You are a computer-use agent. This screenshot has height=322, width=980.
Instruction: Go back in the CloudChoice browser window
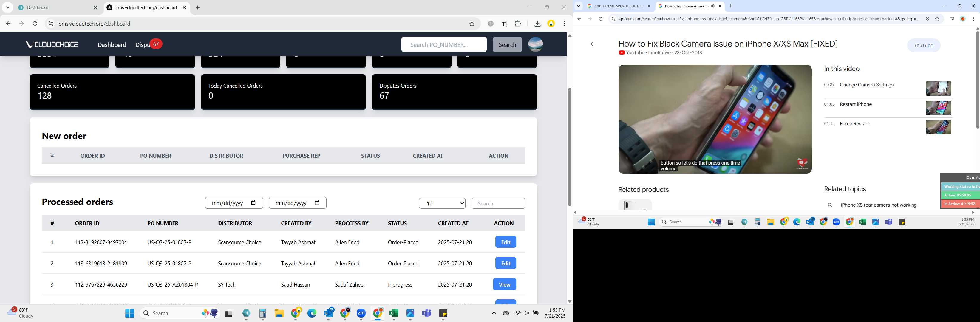pyautogui.click(x=8, y=24)
